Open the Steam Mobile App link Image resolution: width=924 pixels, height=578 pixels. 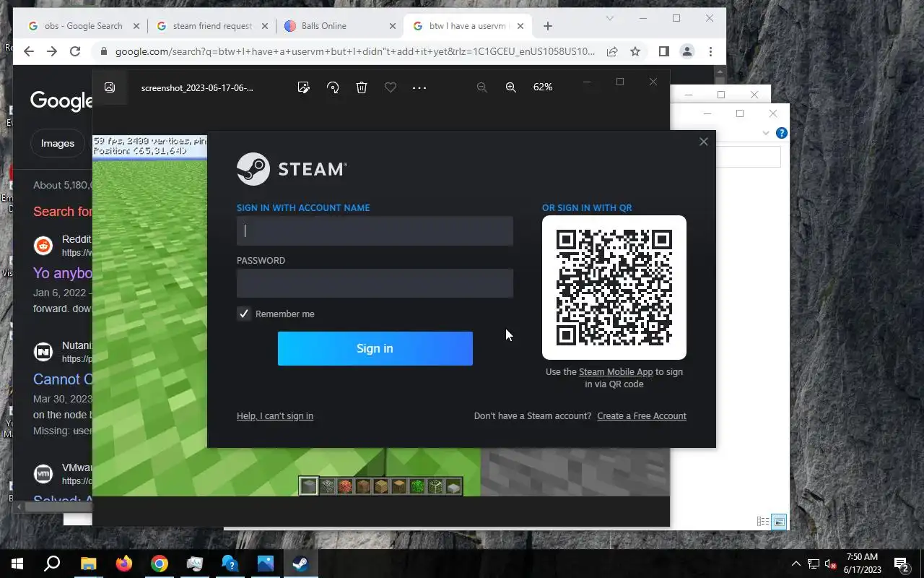(616, 372)
